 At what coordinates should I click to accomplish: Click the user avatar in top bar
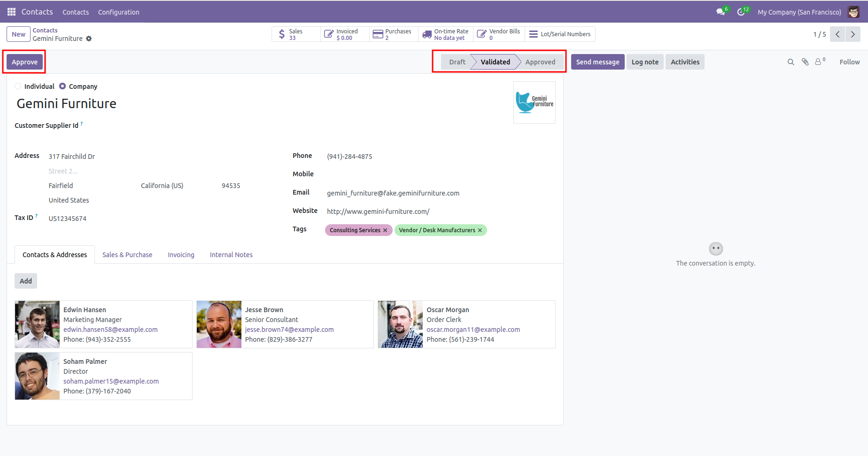coord(853,12)
